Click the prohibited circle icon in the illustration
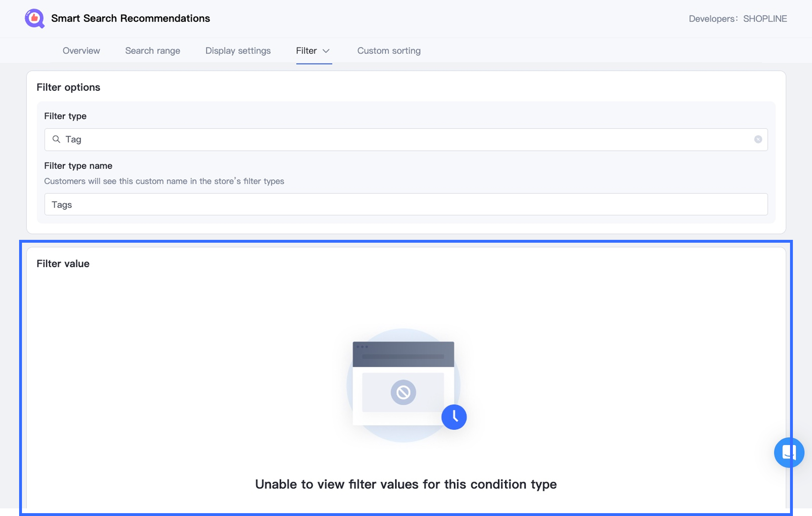This screenshot has width=812, height=516. pyautogui.click(x=403, y=393)
